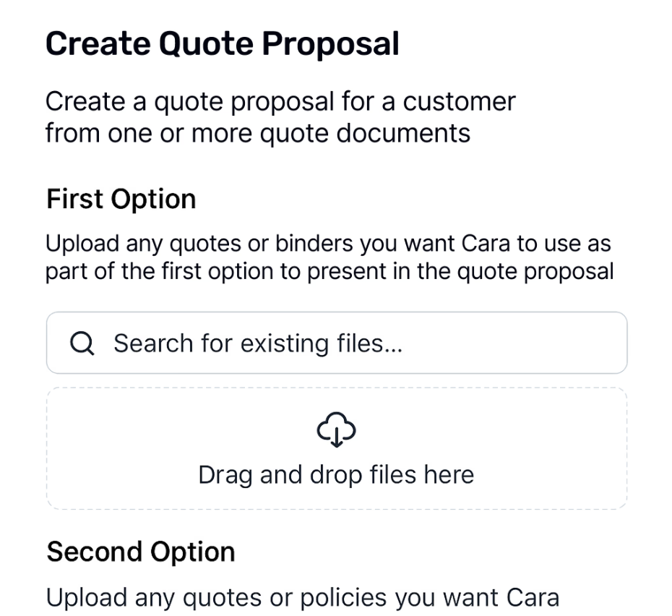
Task: Select the 'Create Quote Proposal' title
Action: pyautogui.click(x=223, y=43)
